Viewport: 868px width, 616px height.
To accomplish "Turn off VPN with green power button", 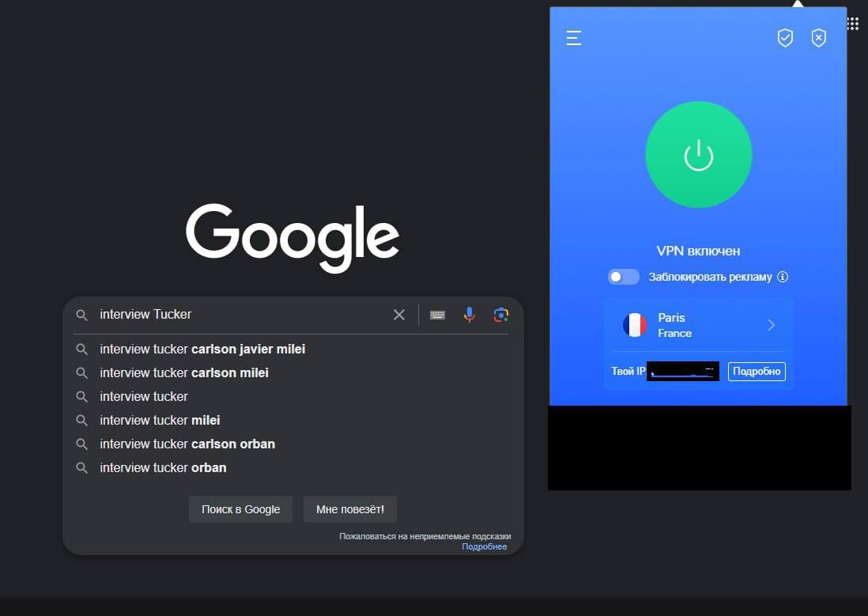I will coord(698,156).
